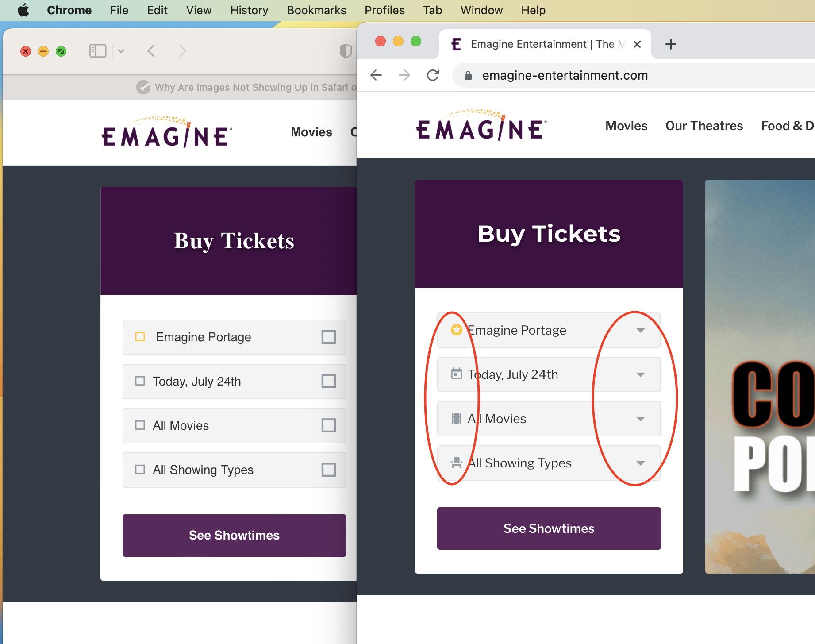Click the seat icon beside All Showing Types

point(456,463)
